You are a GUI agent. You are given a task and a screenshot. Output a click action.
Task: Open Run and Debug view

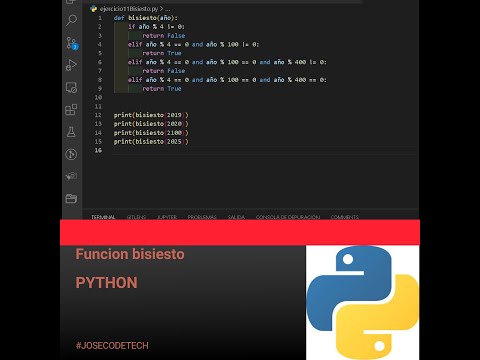[71, 65]
